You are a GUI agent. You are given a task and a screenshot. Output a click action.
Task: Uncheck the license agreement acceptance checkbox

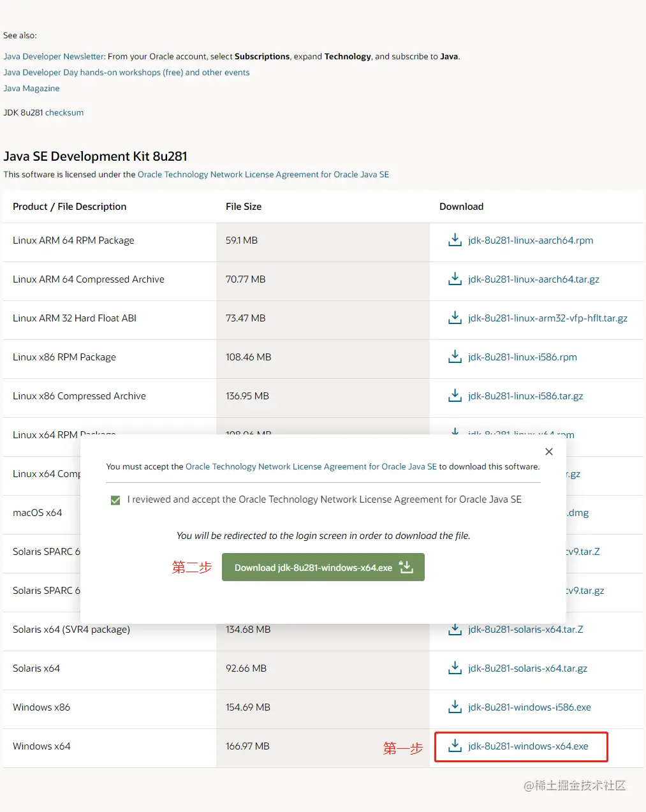pyautogui.click(x=115, y=500)
